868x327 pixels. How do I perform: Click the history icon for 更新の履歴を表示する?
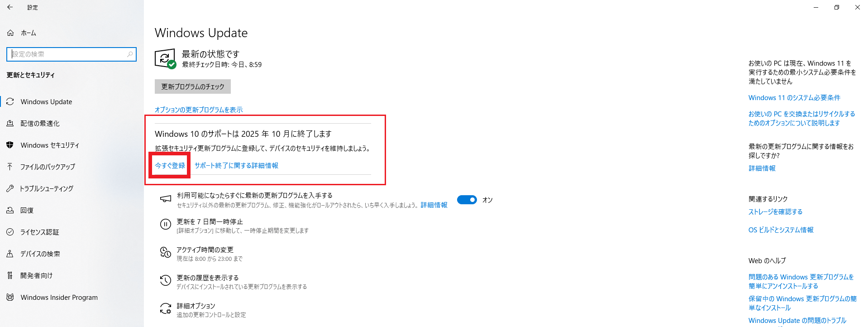165,280
